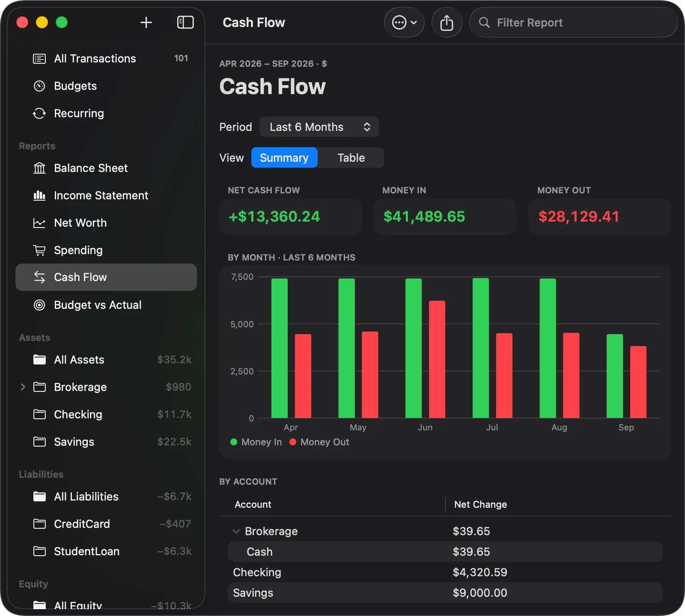
Task: Click the Account column header
Action: click(253, 505)
